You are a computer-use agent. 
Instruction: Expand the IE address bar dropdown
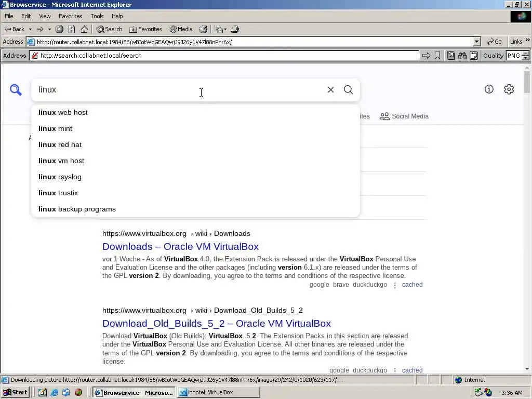point(477,42)
